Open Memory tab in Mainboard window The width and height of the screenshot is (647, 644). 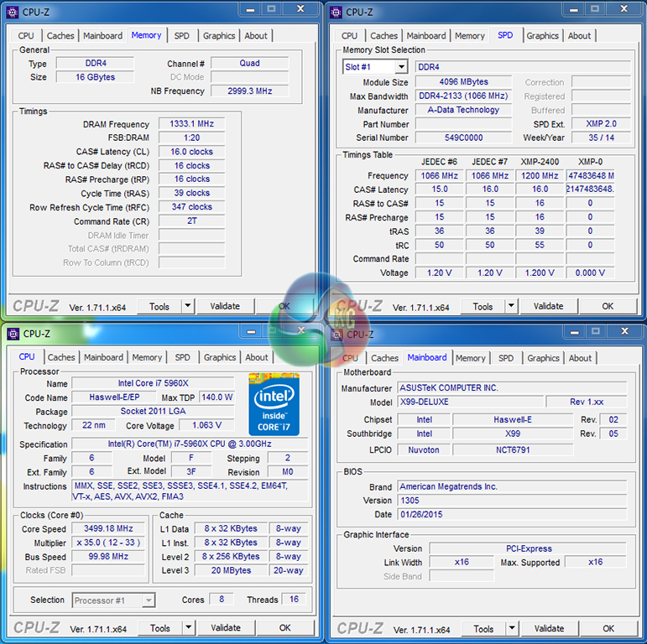point(471,358)
